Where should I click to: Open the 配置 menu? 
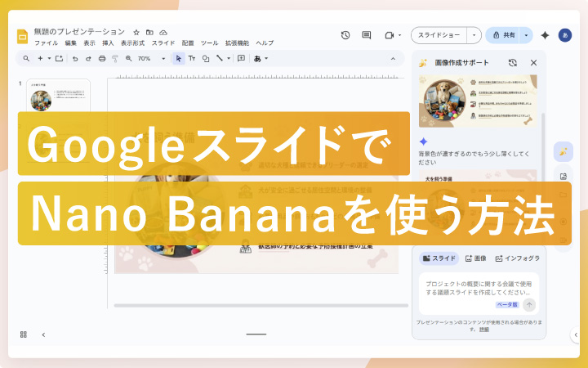[188, 43]
